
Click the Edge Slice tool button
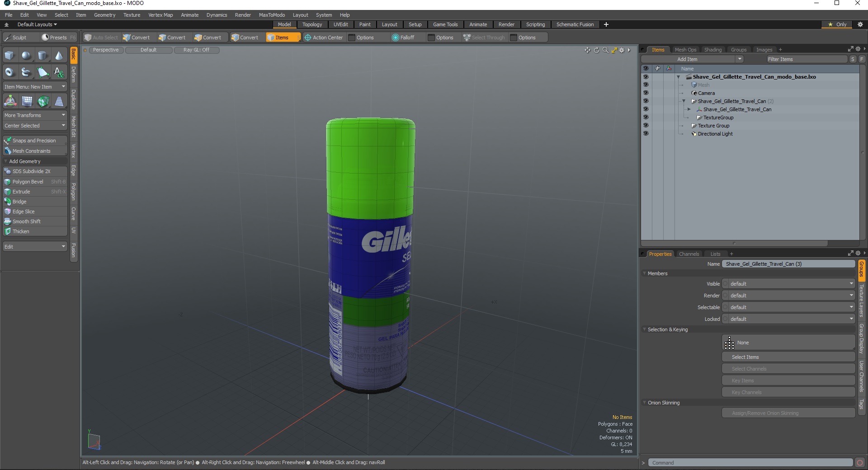35,211
